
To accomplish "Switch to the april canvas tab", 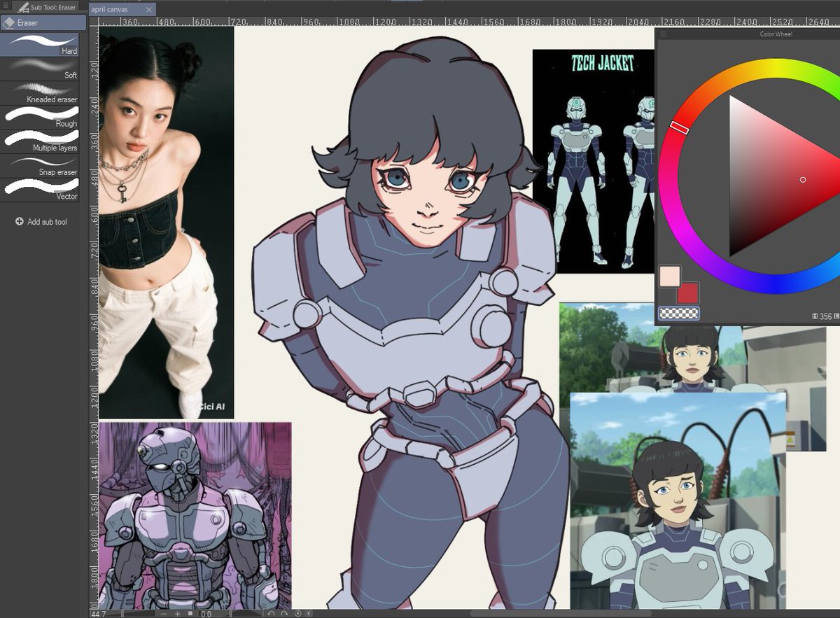I will pyautogui.click(x=109, y=10).
